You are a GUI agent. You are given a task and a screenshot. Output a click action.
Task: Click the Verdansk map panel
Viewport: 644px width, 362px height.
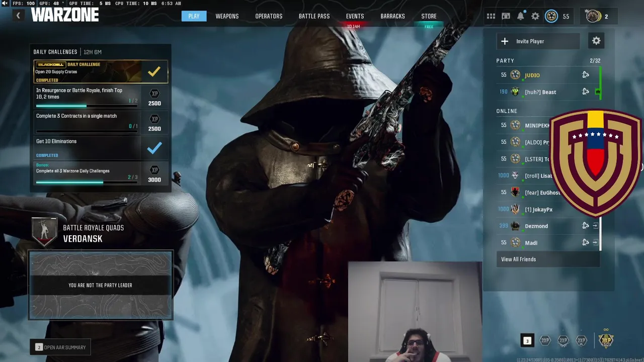point(101,285)
